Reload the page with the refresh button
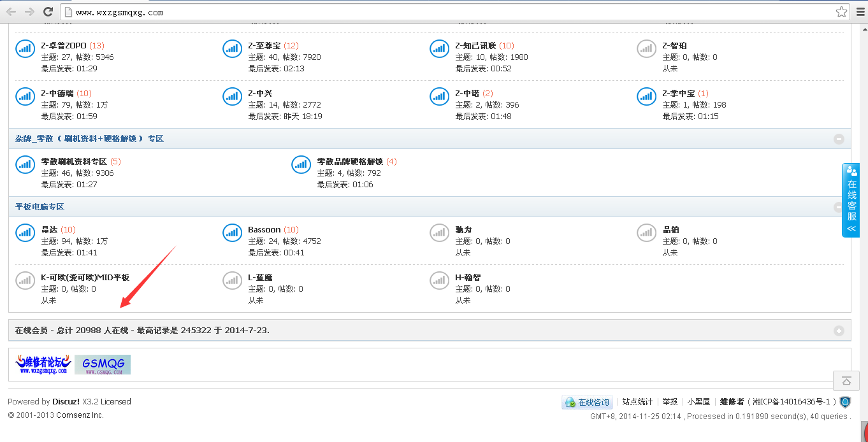Image resolution: width=868 pixels, height=442 pixels. point(48,12)
